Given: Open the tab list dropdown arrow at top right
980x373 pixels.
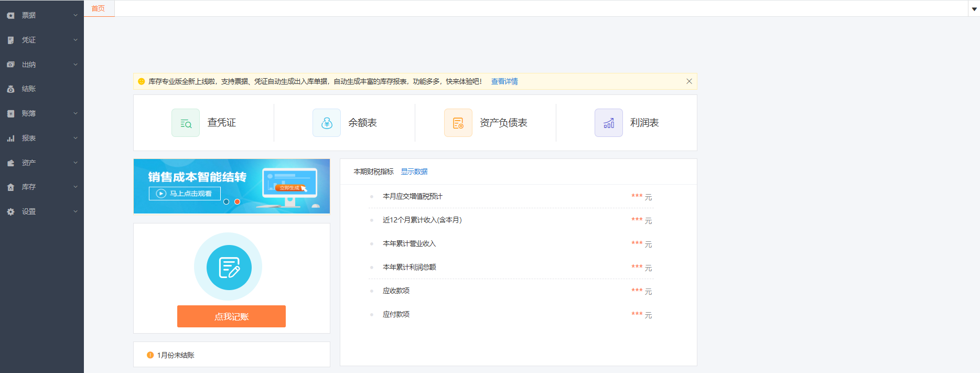Looking at the screenshot, I should pyautogui.click(x=974, y=9).
